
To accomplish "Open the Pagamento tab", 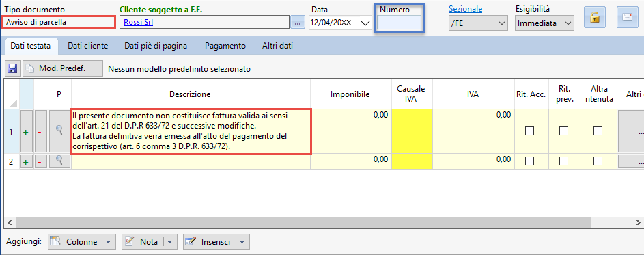I will click(x=225, y=46).
